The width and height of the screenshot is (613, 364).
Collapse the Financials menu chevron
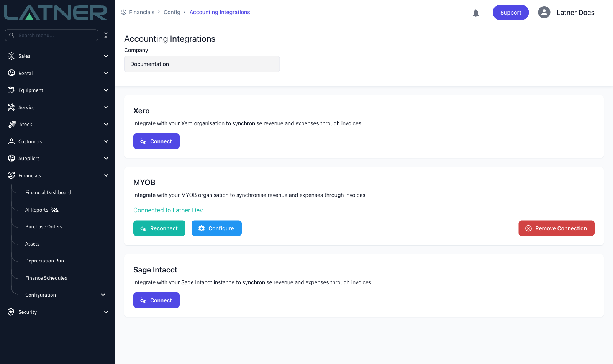coord(106,175)
